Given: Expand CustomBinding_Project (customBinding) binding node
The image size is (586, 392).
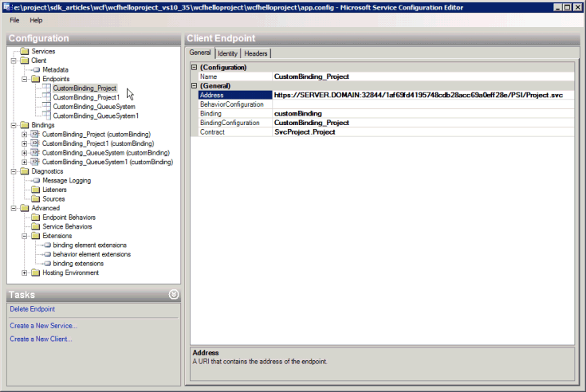Looking at the screenshot, I should pos(25,135).
